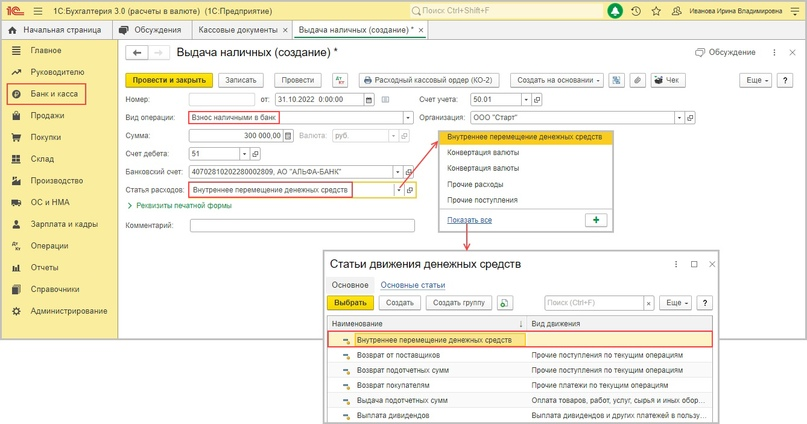Open Создать на основании dropdown

[x=557, y=80]
